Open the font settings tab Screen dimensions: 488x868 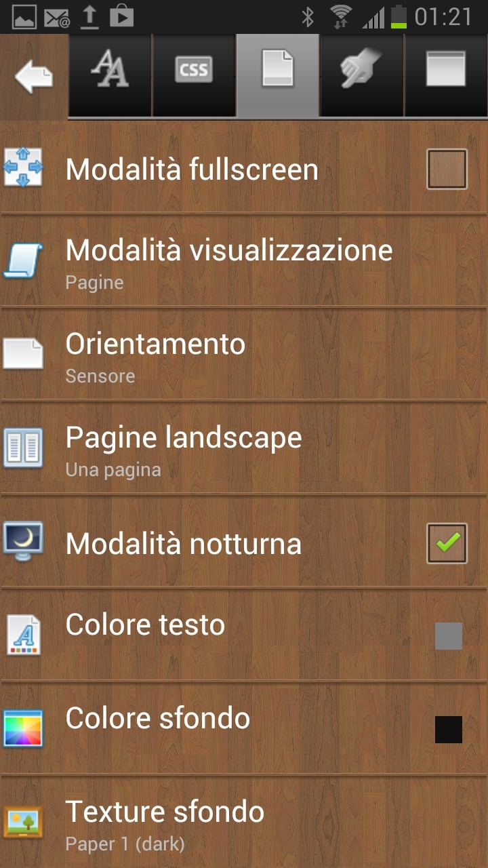pos(110,71)
